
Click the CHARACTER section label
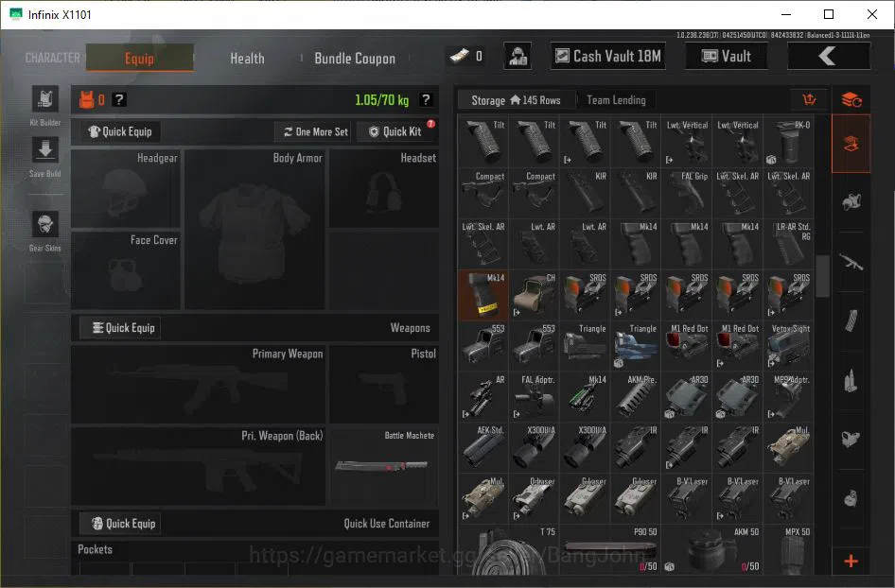[x=53, y=59]
